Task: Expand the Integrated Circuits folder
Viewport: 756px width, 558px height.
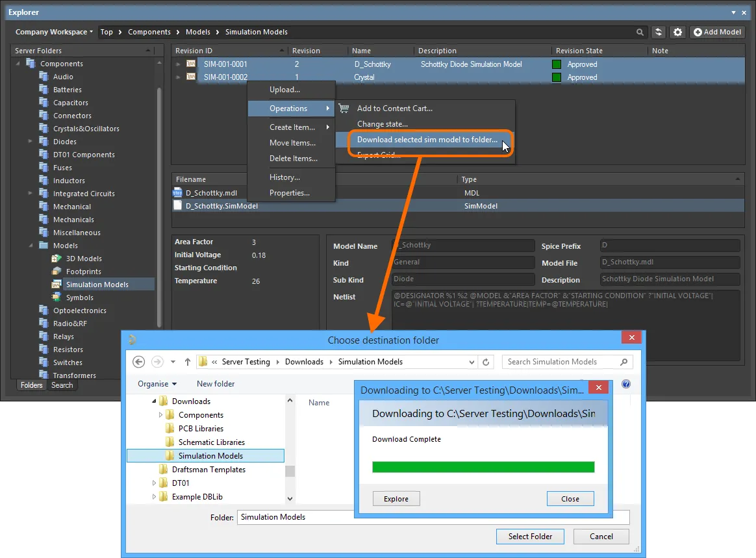Action: (x=31, y=194)
